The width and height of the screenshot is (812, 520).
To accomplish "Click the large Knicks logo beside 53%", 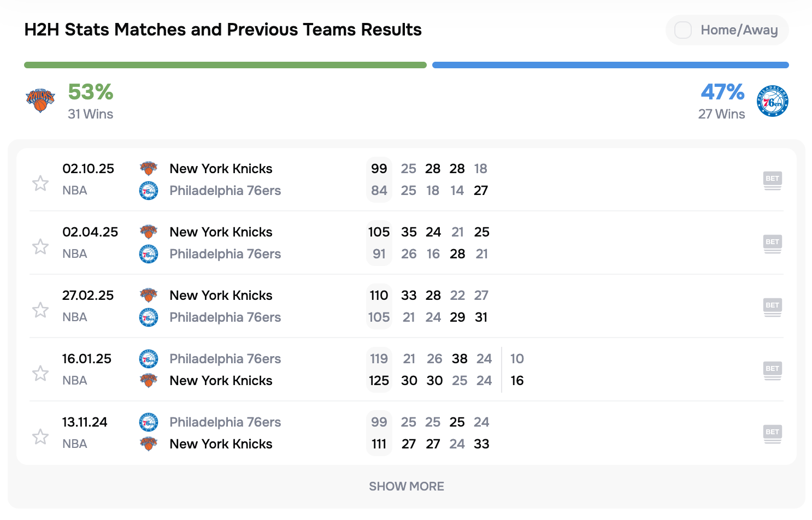I will [x=40, y=101].
